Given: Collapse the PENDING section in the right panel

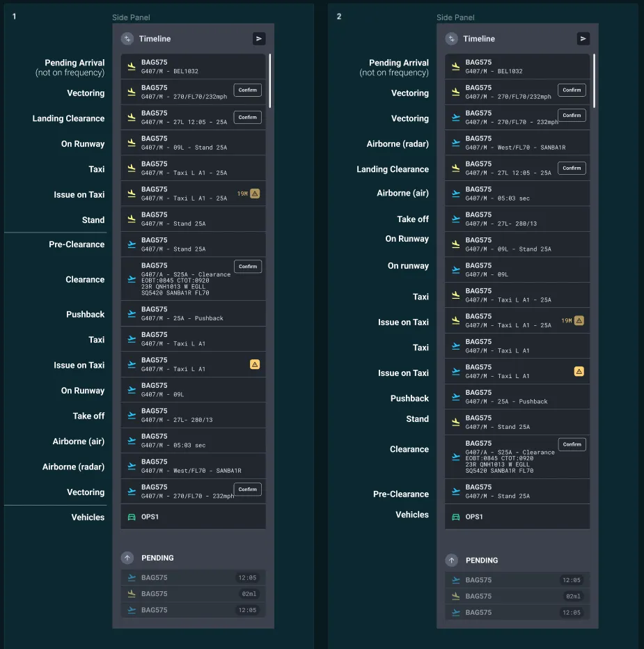Looking at the screenshot, I should pyautogui.click(x=452, y=560).
